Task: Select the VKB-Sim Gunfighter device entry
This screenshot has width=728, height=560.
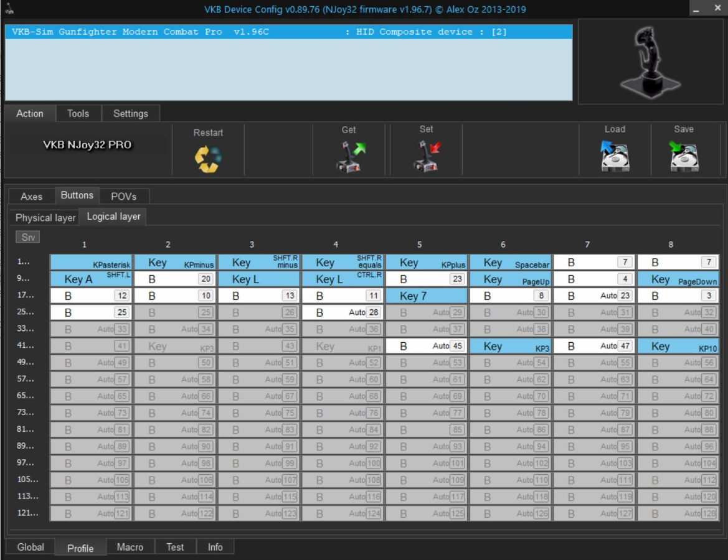Action: (288, 32)
